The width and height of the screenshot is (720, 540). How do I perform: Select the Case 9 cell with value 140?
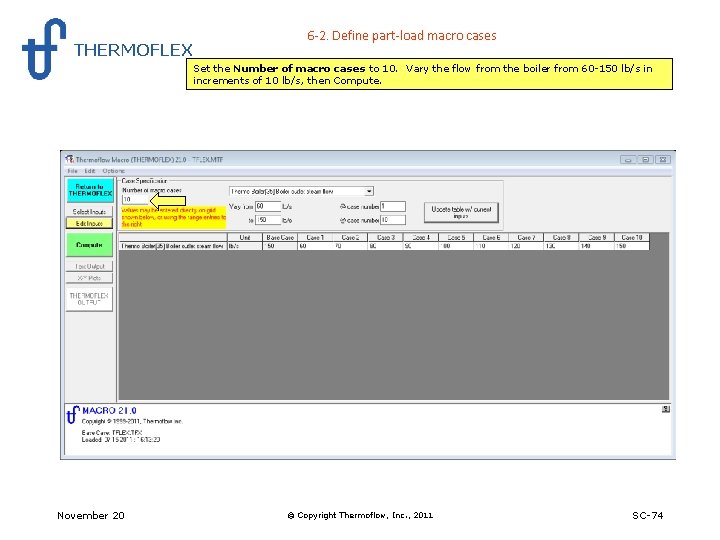[x=597, y=246]
